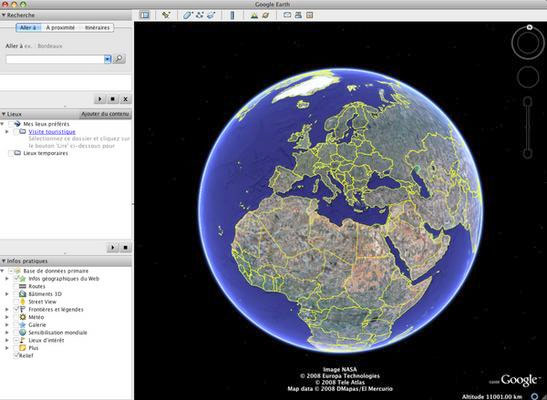Open the search history dropdown arrow
547x400 pixels.
tap(107, 59)
